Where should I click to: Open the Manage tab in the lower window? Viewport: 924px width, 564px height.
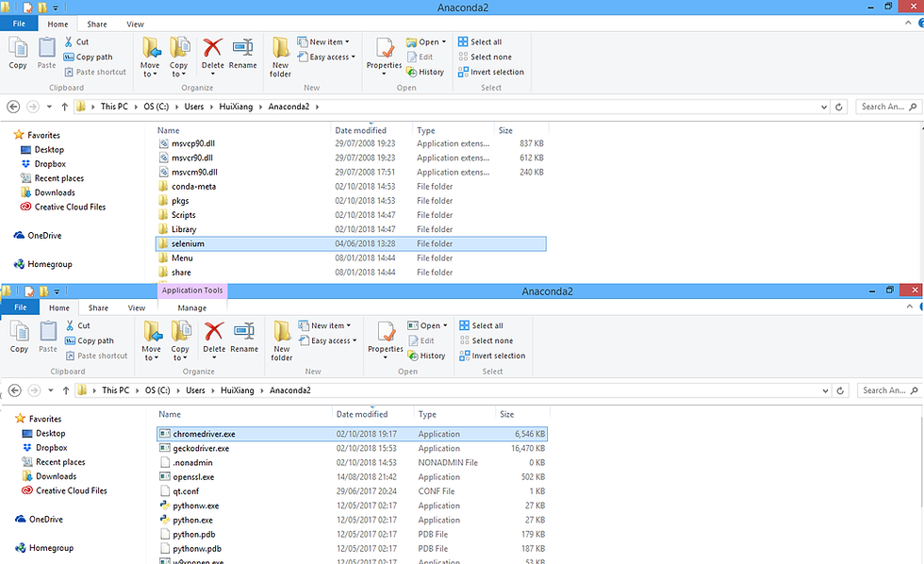pos(192,307)
